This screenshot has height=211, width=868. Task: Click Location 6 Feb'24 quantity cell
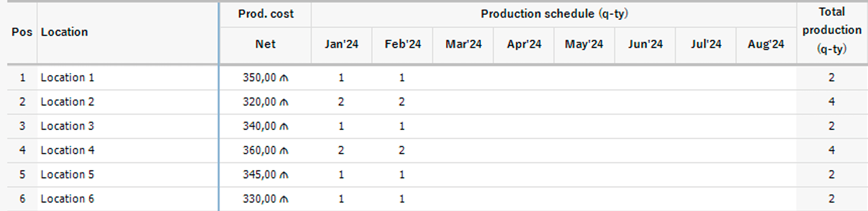point(402,199)
